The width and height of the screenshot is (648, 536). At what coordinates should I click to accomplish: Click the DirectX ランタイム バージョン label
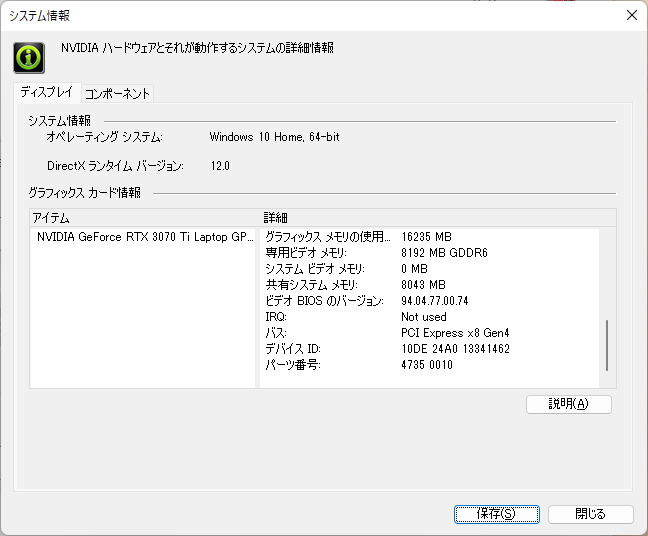115,166
